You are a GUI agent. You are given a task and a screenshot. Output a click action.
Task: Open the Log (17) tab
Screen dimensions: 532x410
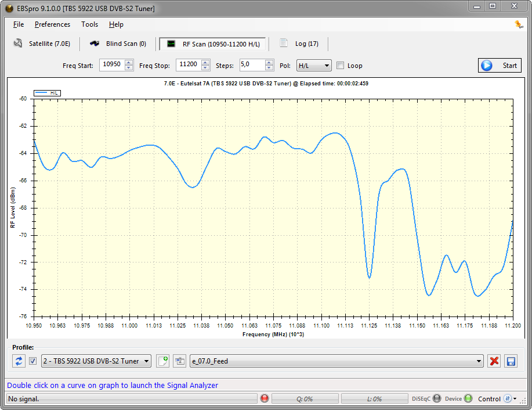click(299, 44)
